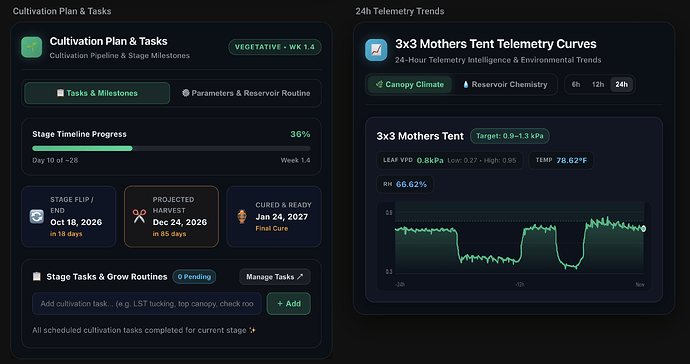
Task: Click the Cured & Ready jar icon
Action: pos(242,217)
